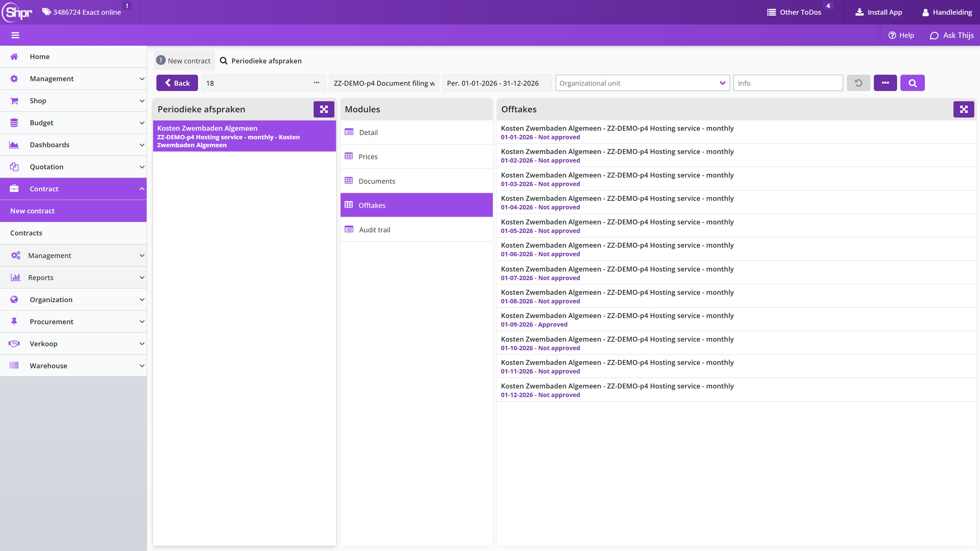Select the Audit trail module
980x551 pixels.
pyautogui.click(x=417, y=230)
